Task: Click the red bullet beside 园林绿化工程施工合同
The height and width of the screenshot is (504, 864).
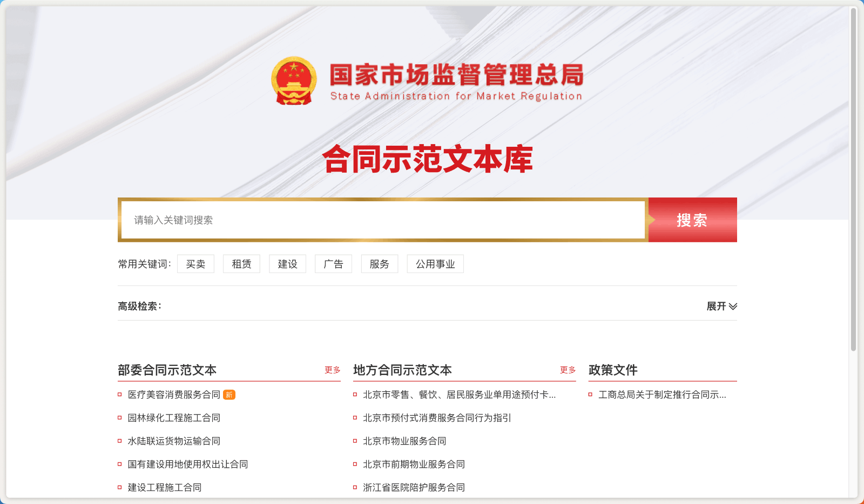Action: (119, 418)
